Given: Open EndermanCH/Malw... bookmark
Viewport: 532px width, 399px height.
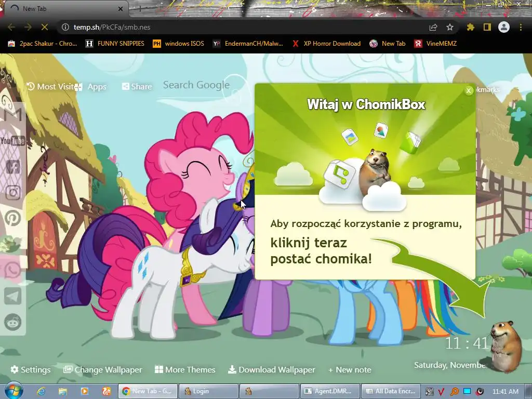Looking at the screenshot, I should click(248, 44).
